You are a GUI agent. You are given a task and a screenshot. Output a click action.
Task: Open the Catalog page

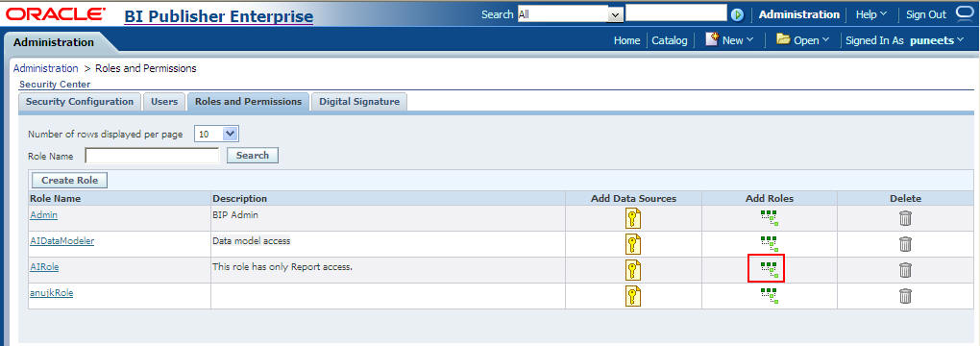click(x=670, y=40)
